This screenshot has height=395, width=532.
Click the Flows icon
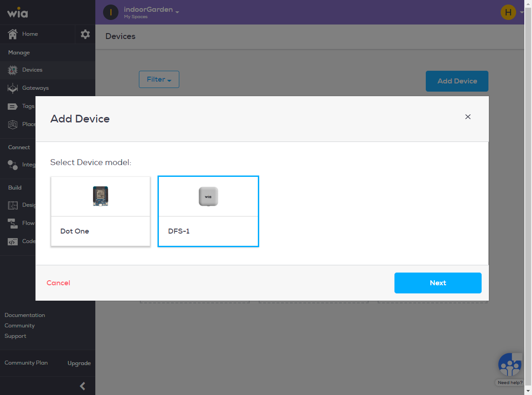[x=13, y=224]
